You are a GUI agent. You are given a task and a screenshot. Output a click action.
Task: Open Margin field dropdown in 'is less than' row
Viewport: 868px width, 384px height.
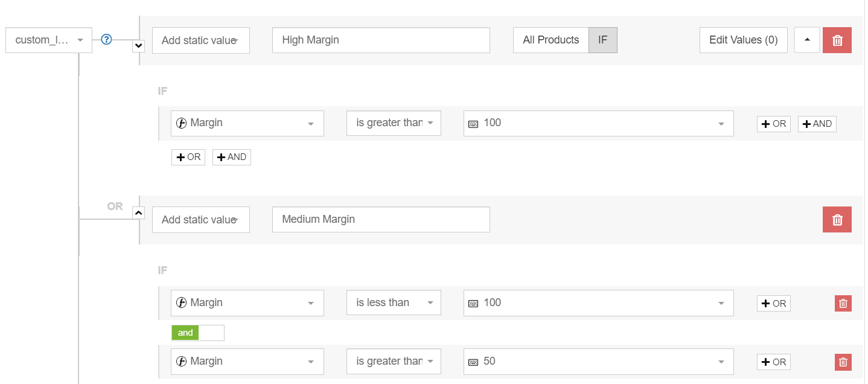click(x=247, y=303)
